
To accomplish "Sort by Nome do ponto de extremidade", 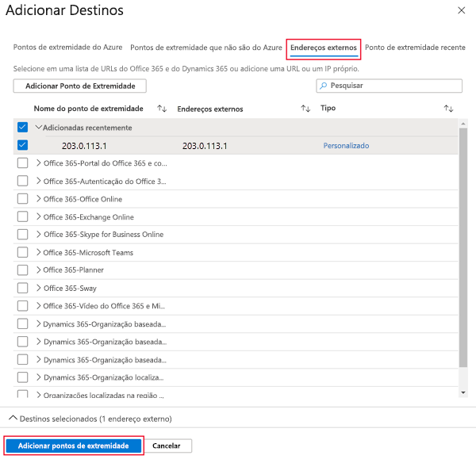I will click(x=162, y=109).
